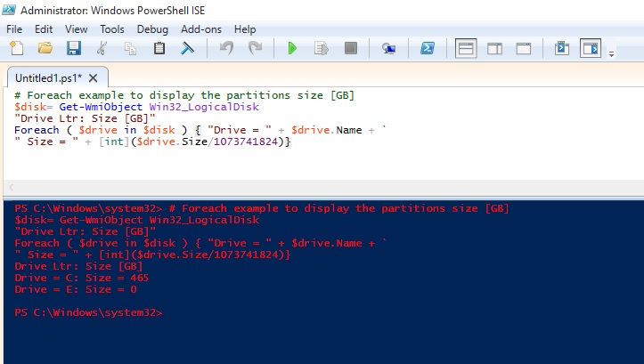Expand the toolbar overflow options arrow
The width and height of the screenshot is (644, 364).
point(612,53)
